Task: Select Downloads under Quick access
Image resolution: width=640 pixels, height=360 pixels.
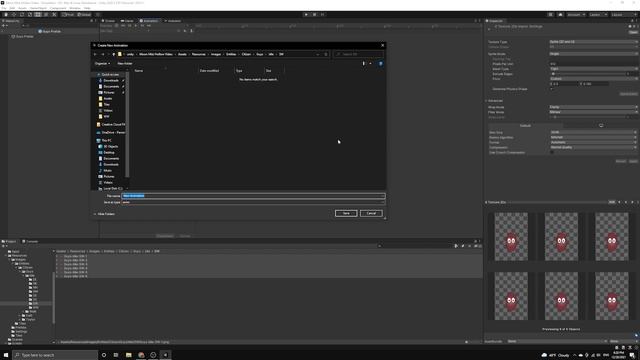Action: tap(111, 80)
